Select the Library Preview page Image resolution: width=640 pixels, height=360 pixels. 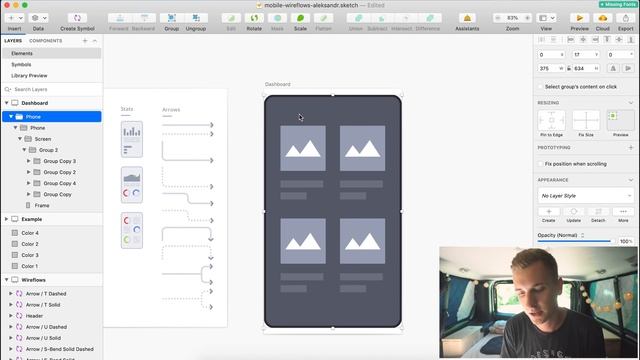point(51,76)
